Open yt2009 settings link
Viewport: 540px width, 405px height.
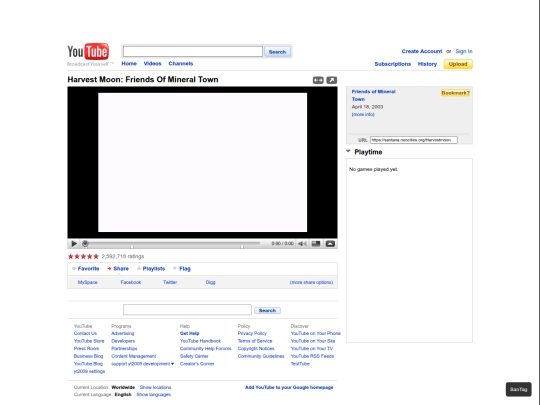click(x=89, y=371)
